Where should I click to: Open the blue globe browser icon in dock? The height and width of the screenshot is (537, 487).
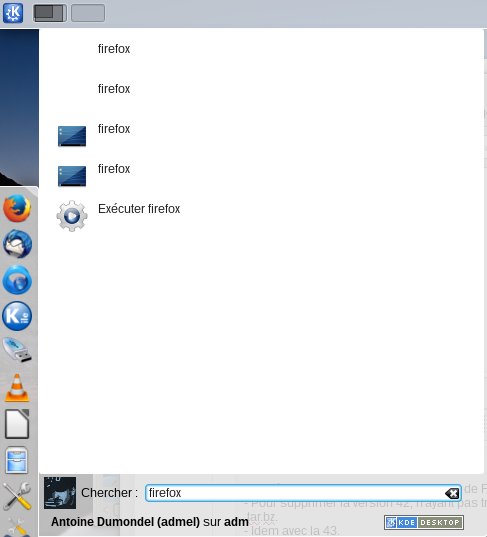[x=17, y=280]
